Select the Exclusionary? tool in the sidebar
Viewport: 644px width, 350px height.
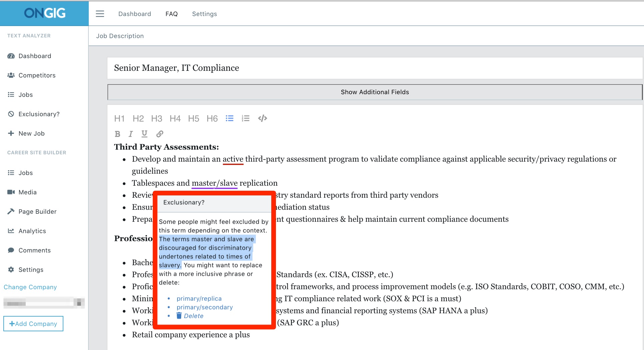(39, 114)
